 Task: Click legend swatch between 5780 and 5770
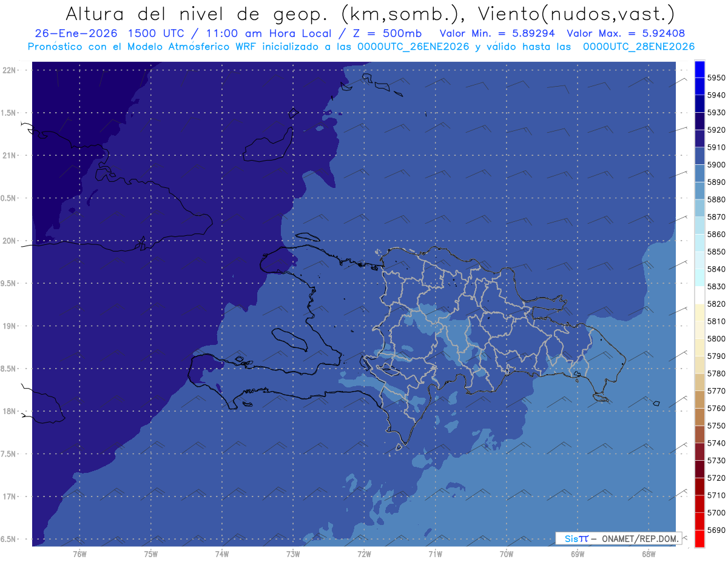(x=699, y=382)
